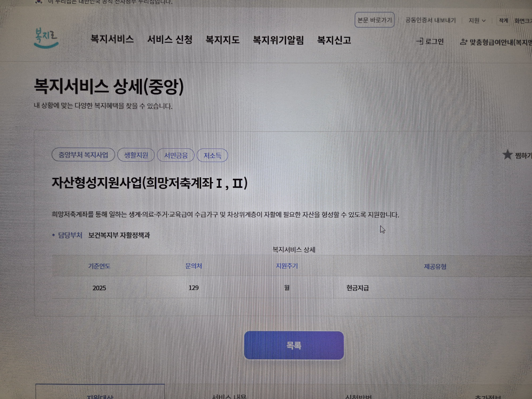Click the 본문 바로가기 button
The image size is (532, 399).
coord(375,20)
